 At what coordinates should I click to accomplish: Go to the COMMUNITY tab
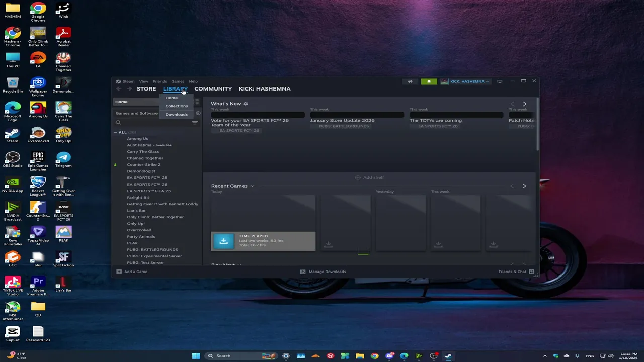213,89
